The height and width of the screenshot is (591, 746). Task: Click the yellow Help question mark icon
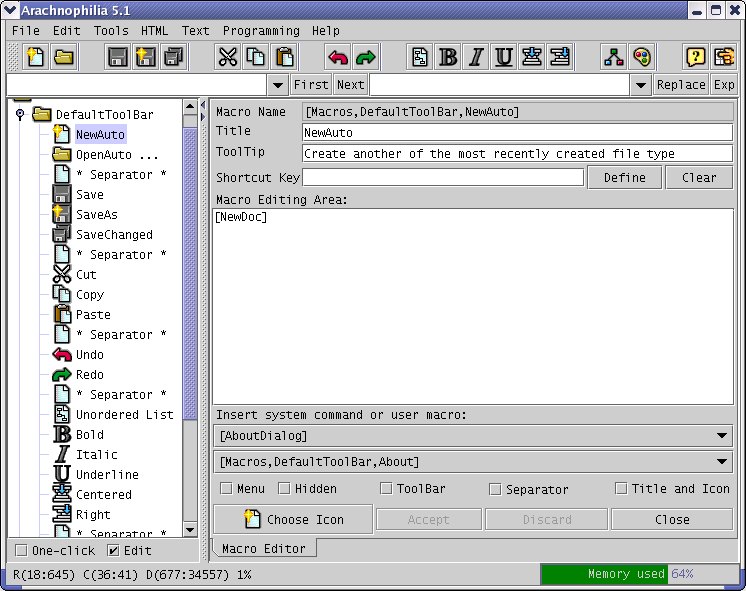tap(696, 57)
